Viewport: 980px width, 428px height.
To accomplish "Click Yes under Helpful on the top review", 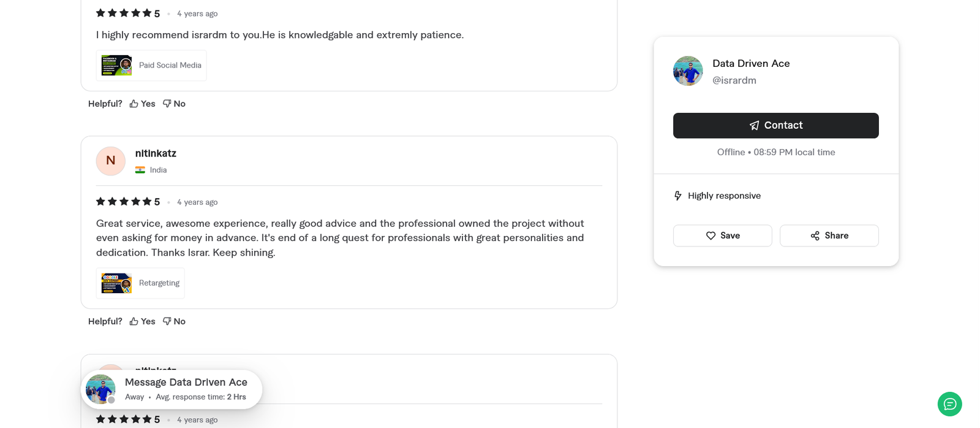I will pos(141,103).
